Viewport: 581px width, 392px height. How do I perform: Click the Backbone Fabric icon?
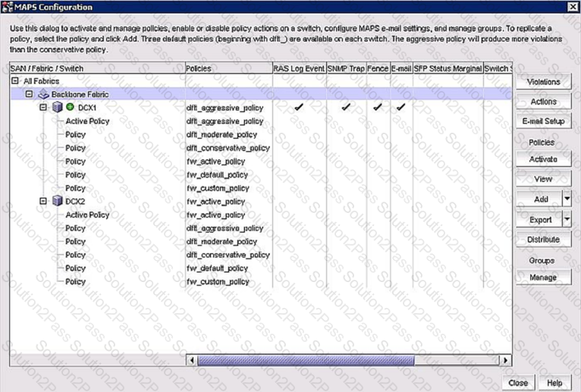click(44, 94)
